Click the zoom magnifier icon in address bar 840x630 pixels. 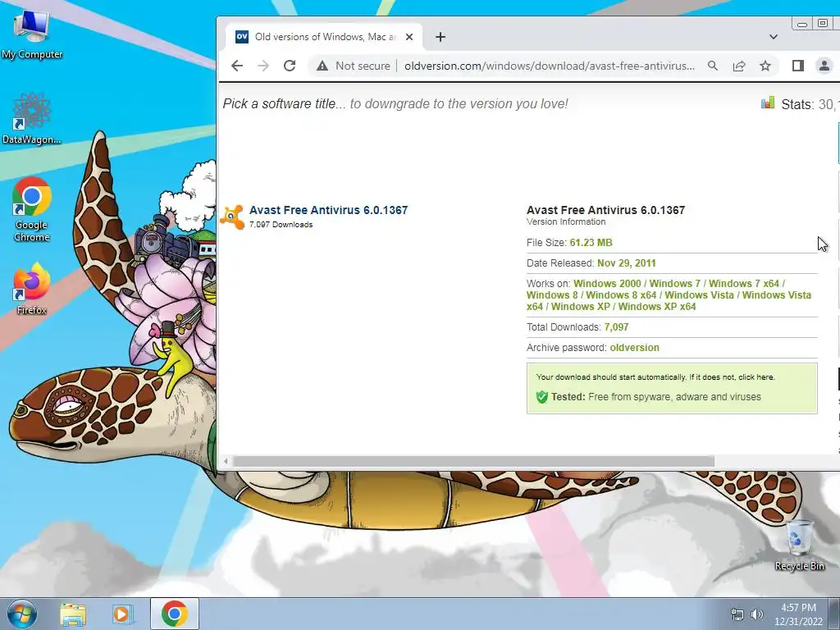pos(713,66)
